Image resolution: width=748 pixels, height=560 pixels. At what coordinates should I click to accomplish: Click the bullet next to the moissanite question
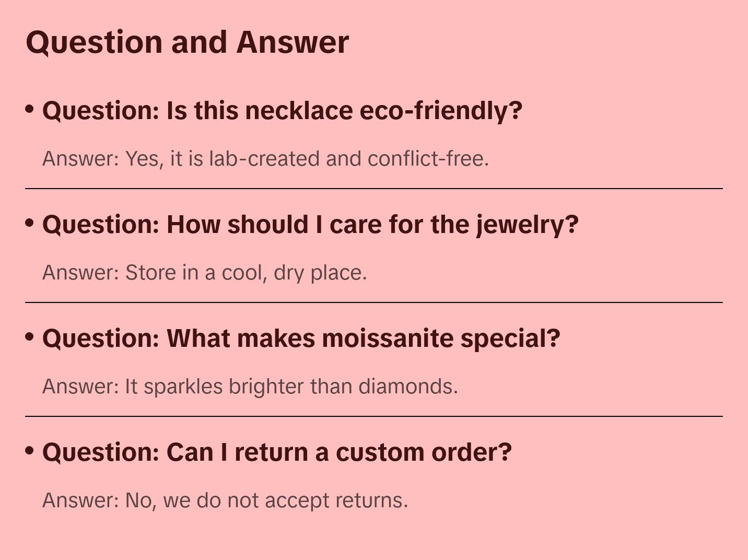tap(30, 337)
